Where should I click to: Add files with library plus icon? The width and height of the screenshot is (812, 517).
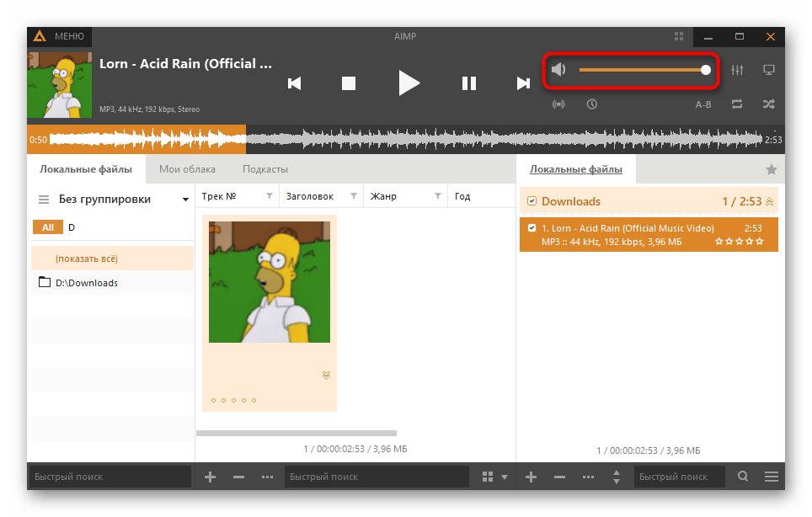click(x=210, y=477)
